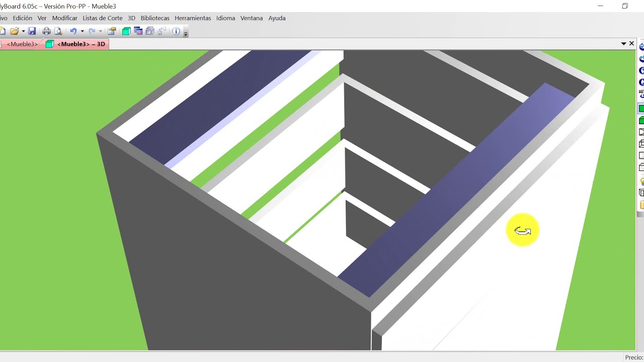
Task: Select the <Mueble3> – 3D tab
Action: click(x=76, y=44)
